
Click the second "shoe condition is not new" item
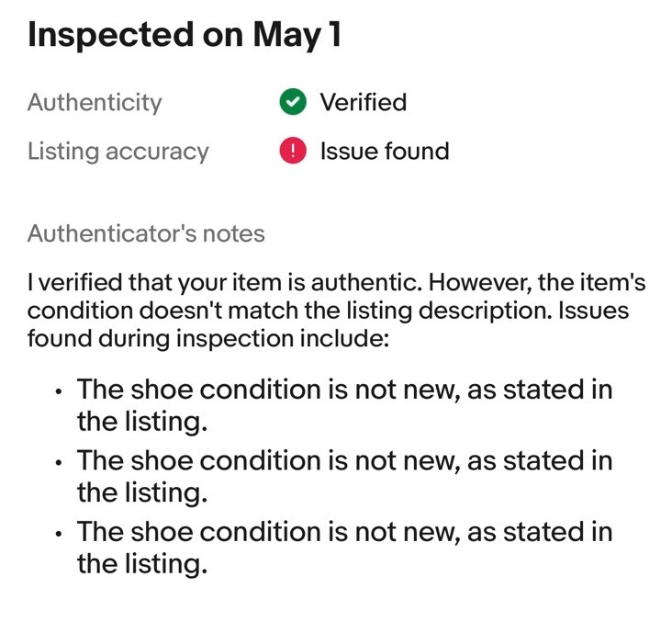pyautogui.click(x=344, y=477)
